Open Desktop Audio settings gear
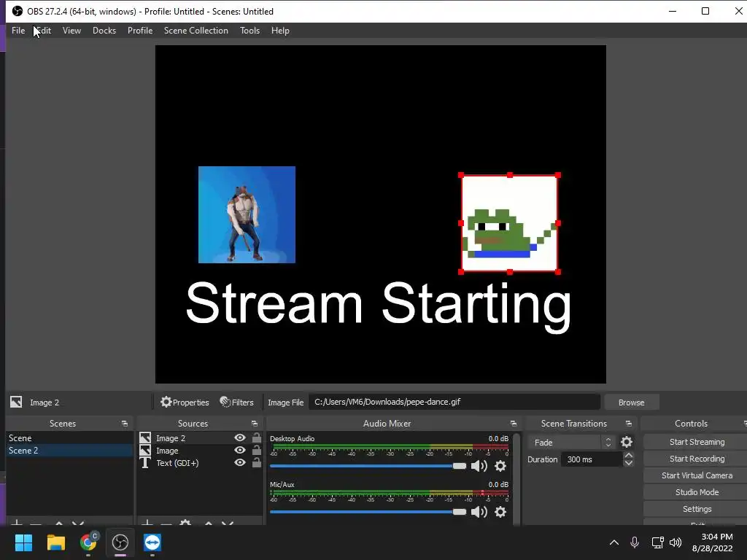Image resolution: width=747 pixels, height=560 pixels. click(500, 466)
